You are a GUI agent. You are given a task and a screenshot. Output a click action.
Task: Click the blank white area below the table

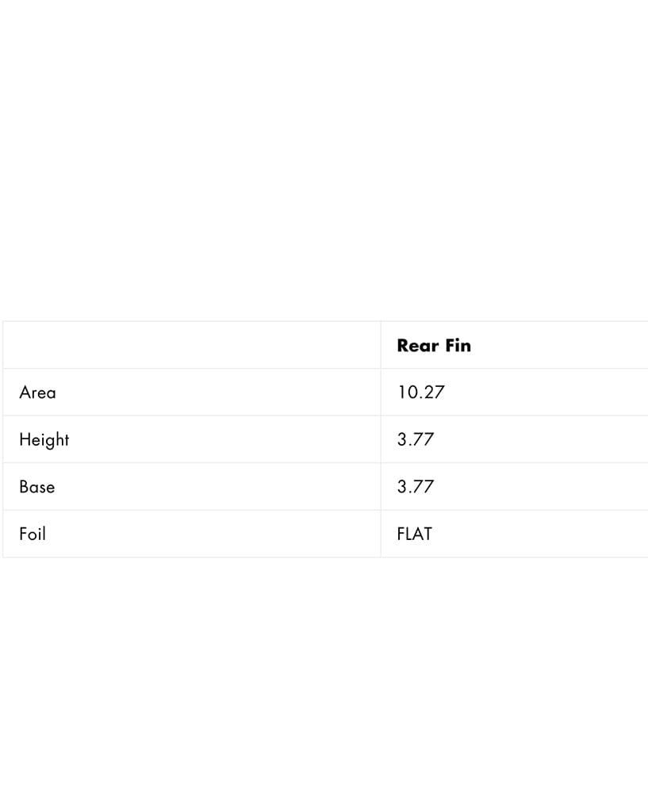tap(324, 682)
